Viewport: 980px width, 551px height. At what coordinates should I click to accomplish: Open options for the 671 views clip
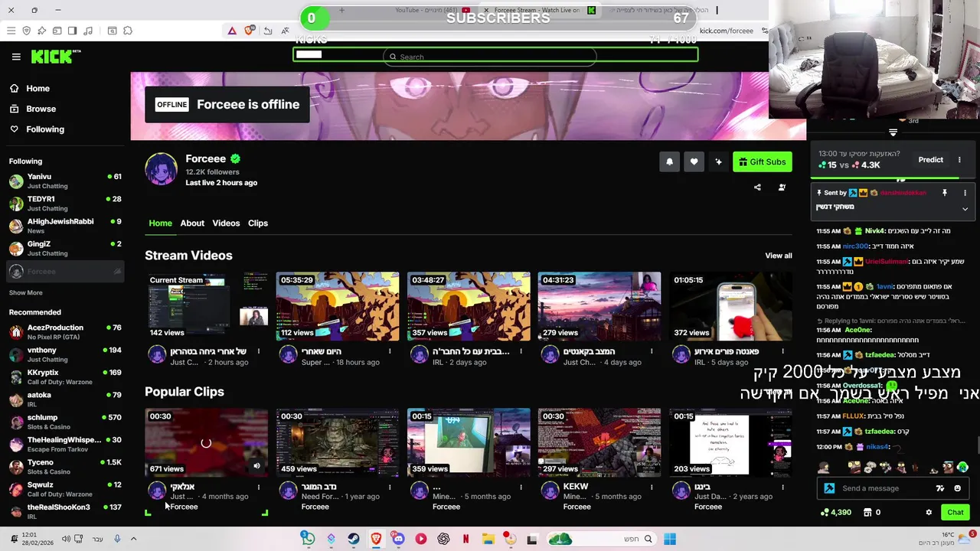coord(259,487)
